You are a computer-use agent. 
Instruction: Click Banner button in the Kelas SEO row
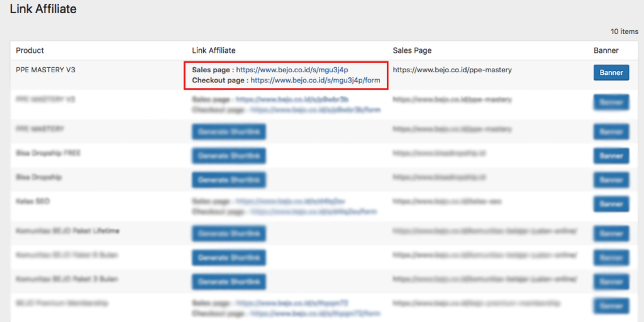[x=611, y=204]
